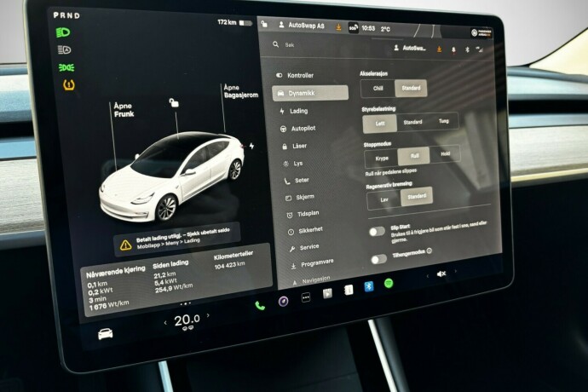Image resolution: width=588 pixels, height=392 pixels.
Task: Open the Spotify app icon
Action: [389, 284]
